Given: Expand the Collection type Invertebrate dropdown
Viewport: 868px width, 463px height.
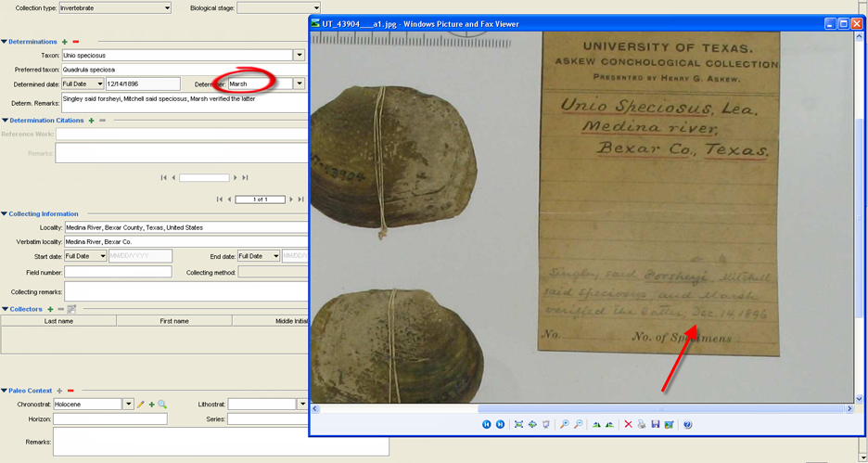Looking at the screenshot, I should pos(167,7).
